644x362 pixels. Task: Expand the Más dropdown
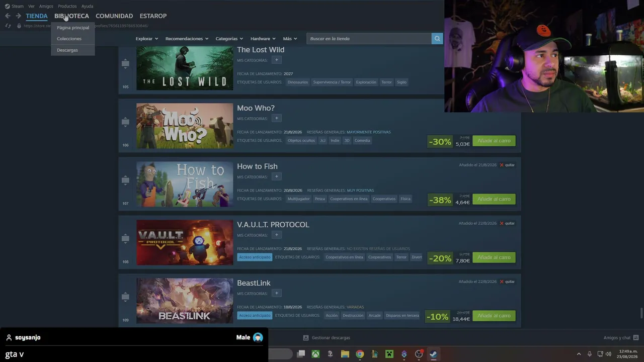[290, 39]
